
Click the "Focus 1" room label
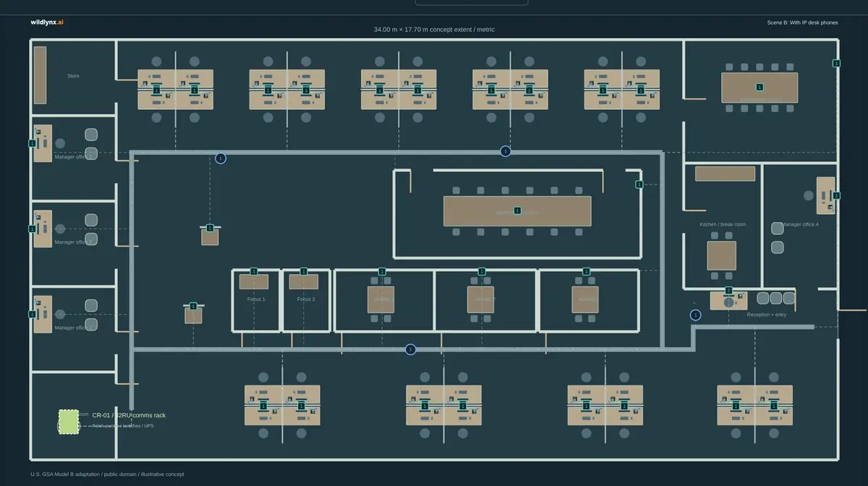click(x=256, y=299)
